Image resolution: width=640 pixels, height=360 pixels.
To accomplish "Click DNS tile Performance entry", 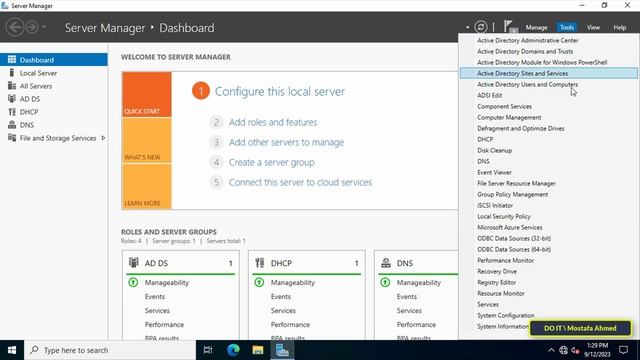I will tap(416, 324).
